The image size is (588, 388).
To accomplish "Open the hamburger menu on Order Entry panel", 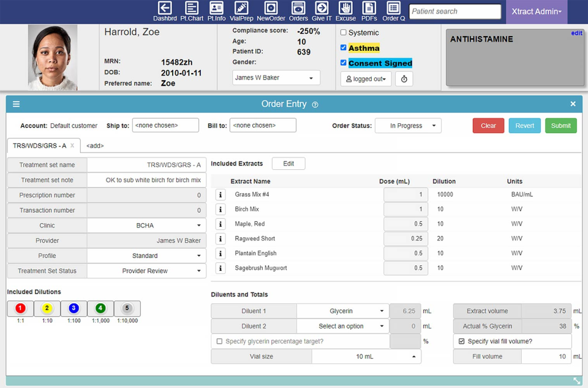I will (16, 104).
